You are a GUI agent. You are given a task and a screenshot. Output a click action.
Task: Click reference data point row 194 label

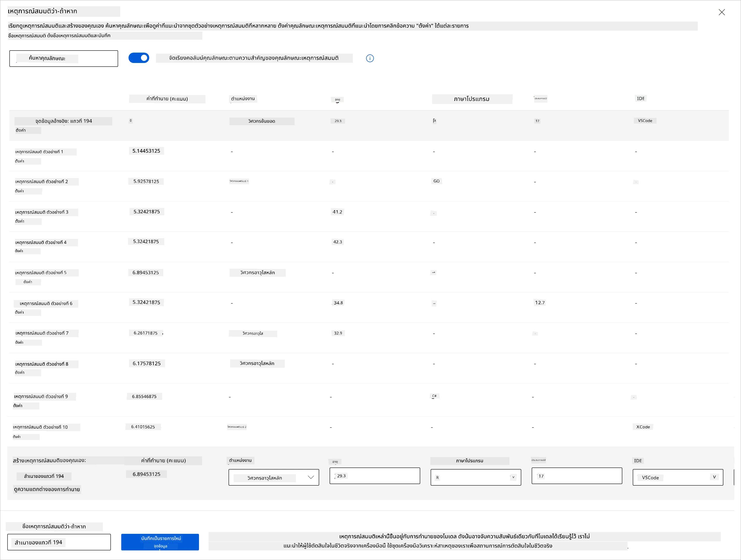(x=64, y=121)
